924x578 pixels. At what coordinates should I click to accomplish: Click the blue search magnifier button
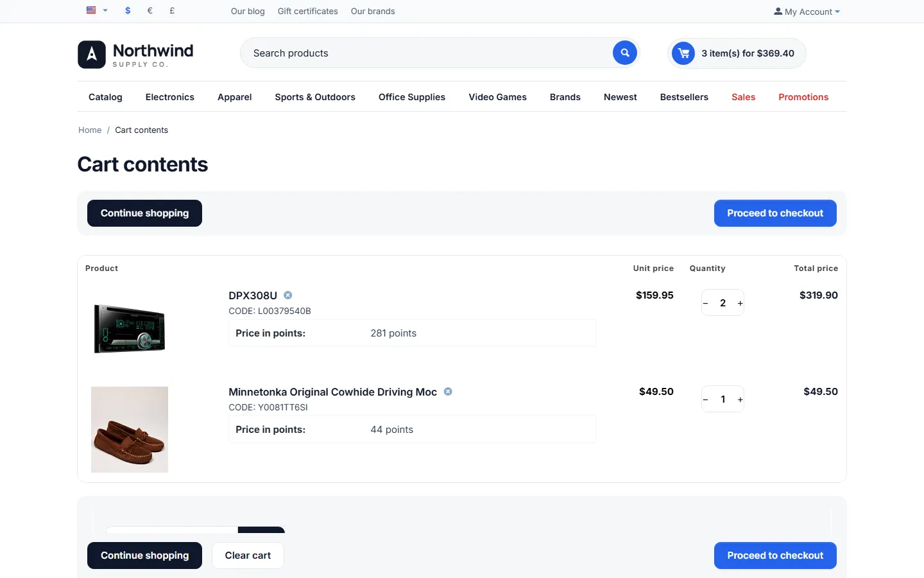point(625,53)
